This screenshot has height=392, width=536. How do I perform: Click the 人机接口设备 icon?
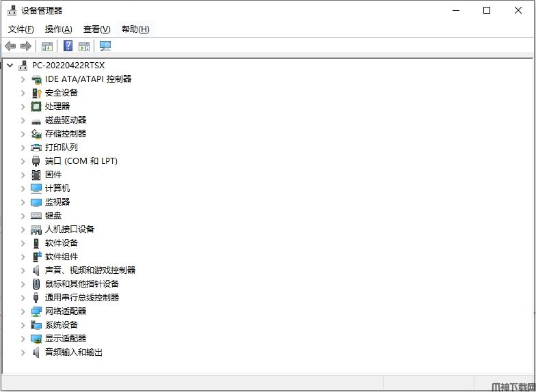pos(36,229)
